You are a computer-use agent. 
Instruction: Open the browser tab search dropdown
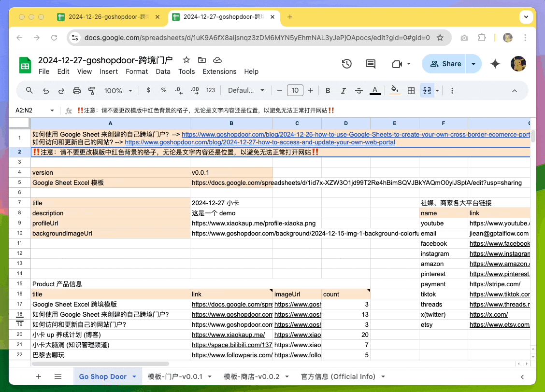(x=526, y=17)
